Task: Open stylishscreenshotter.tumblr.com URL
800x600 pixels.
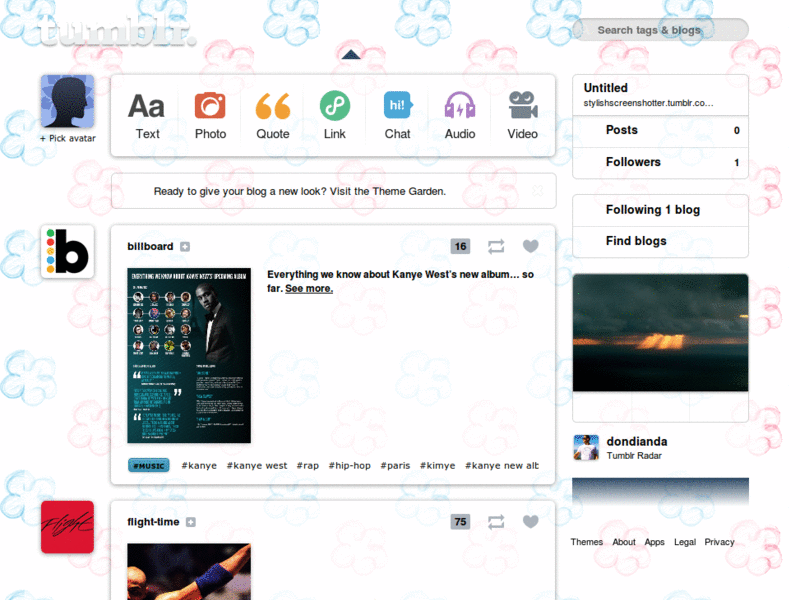Action: 648,103
